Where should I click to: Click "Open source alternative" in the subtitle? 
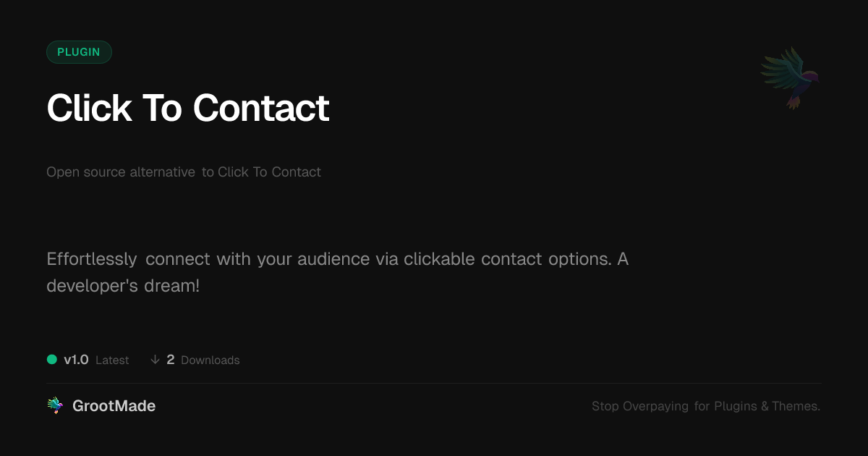tap(121, 172)
